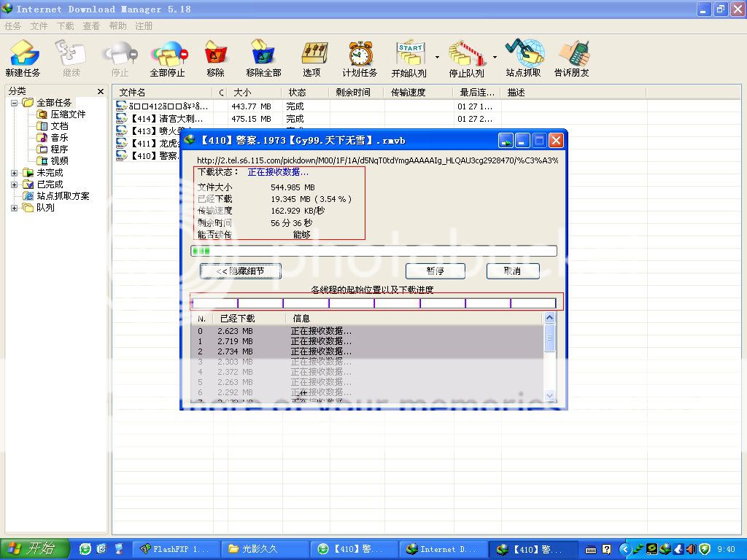The width and height of the screenshot is (747, 560).
Task: Open the 下载 menu in the menu bar
Action: (66, 26)
